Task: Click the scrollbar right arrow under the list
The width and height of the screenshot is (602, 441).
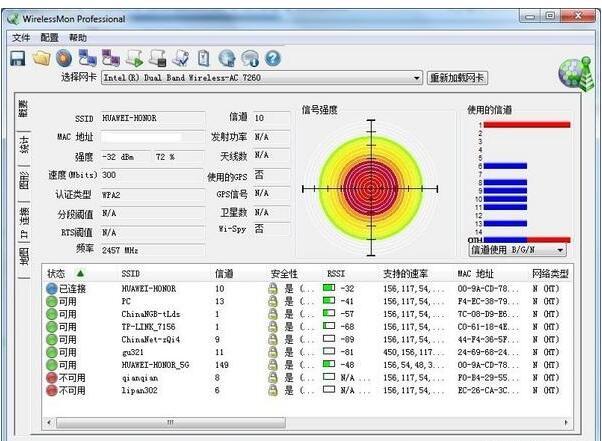Action: coord(566,422)
